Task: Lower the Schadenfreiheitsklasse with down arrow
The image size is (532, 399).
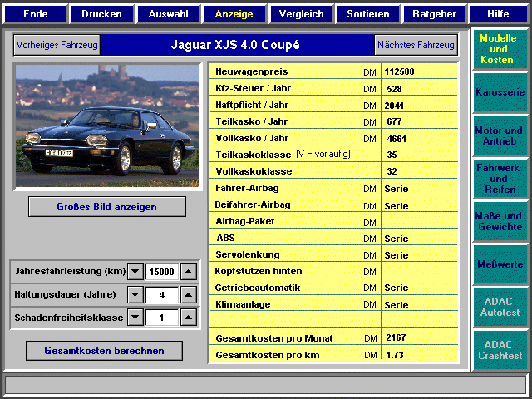Action: pyautogui.click(x=135, y=318)
